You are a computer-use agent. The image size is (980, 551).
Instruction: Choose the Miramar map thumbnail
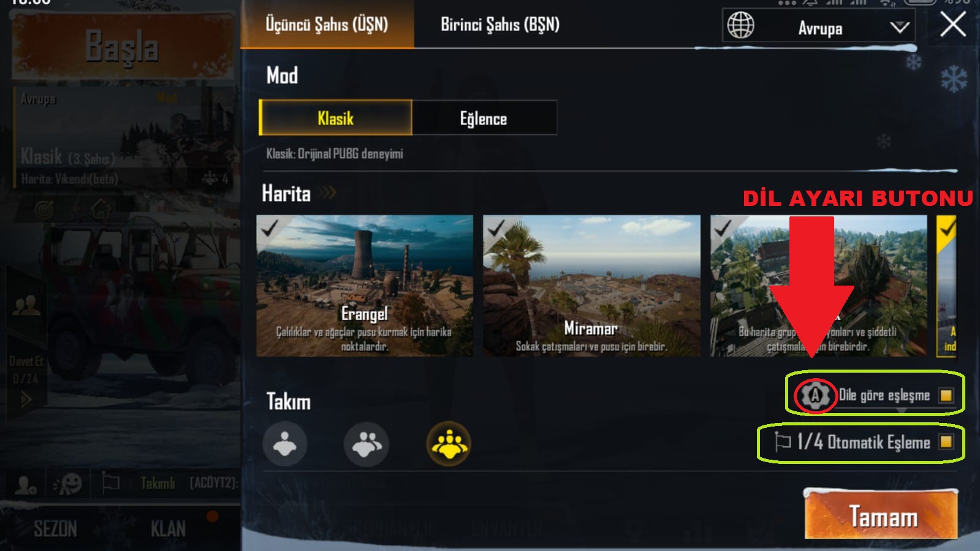pos(591,286)
